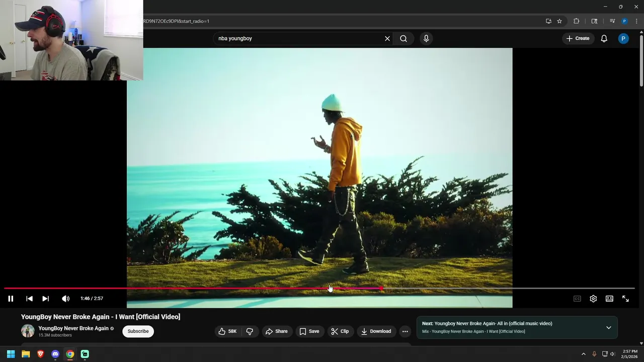Click the red scrubber handle on the progress bar

381,289
